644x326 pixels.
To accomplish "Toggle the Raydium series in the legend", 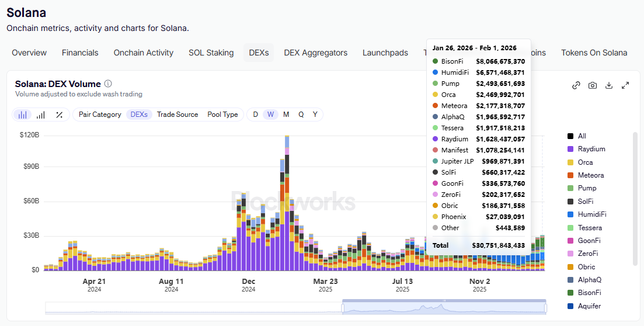I will 591,149.
